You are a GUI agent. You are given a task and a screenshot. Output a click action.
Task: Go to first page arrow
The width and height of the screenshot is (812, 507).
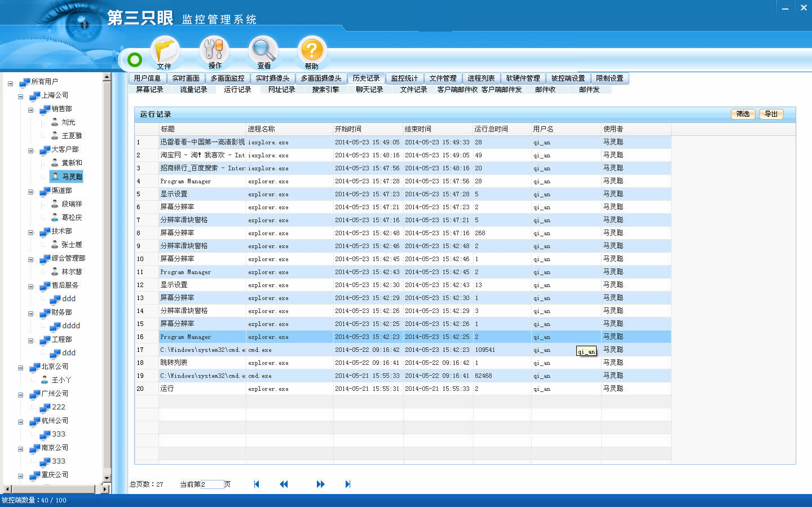tap(257, 484)
